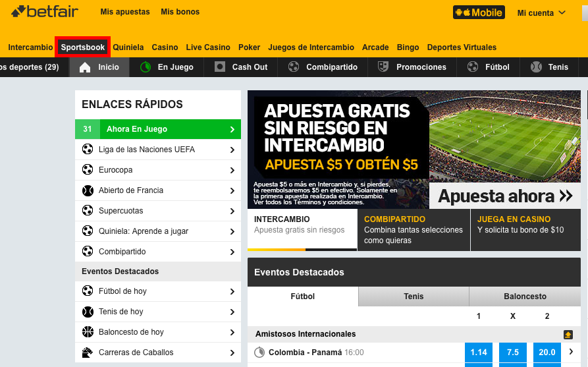The width and height of the screenshot is (588, 367).
Task: Switch to the Tenis events tab
Action: click(x=414, y=296)
